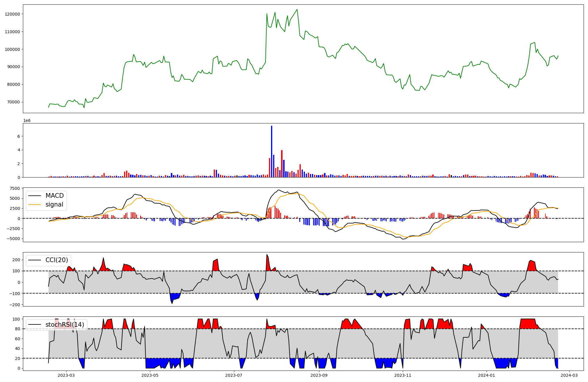Click the MACD legend label
Viewport: 588px width, 382px height.
(x=54, y=196)
